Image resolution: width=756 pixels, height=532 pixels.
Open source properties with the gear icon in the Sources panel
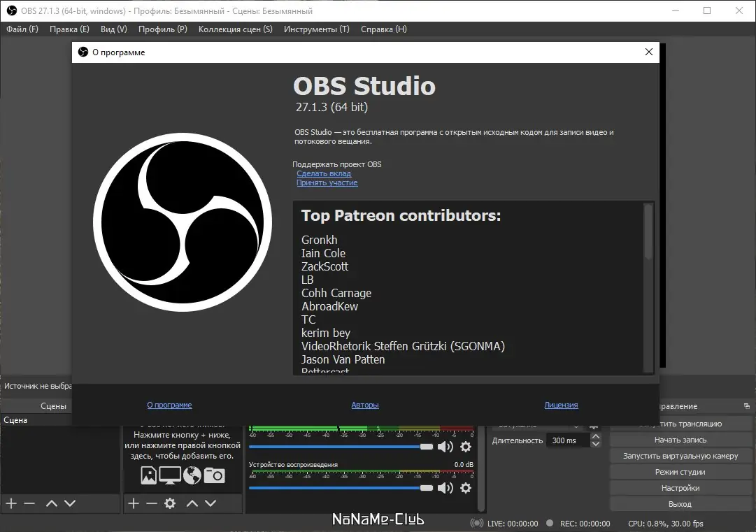170,503
